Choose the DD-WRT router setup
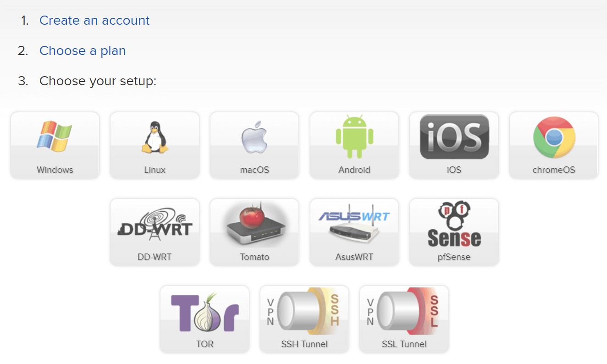The image size is (607, 364). click(155, 232)
